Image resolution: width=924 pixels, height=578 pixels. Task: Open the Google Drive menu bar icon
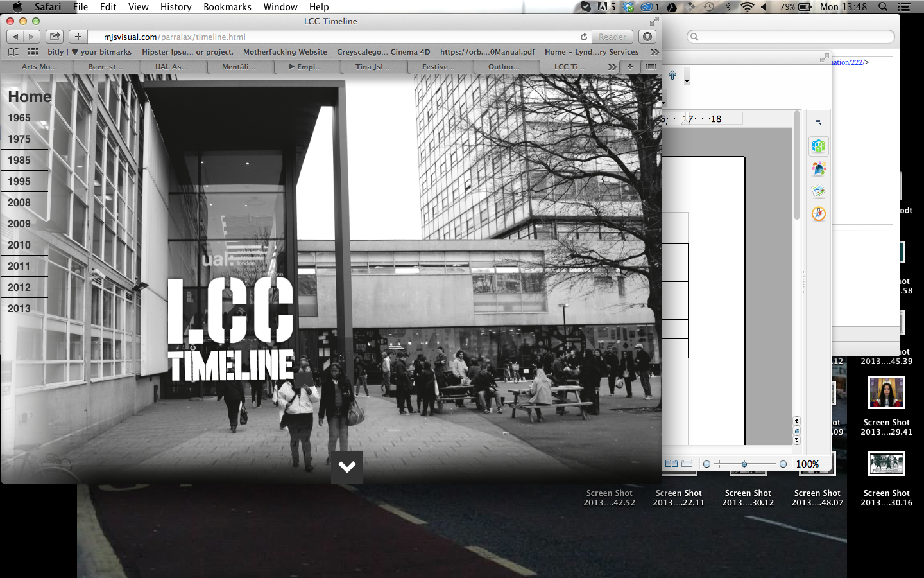[x=672, y=7]
